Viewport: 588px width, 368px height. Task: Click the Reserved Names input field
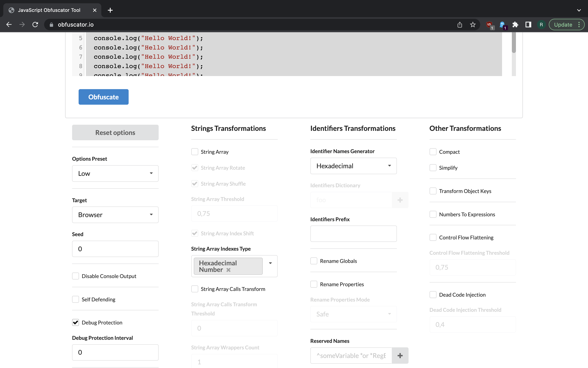[351, 356]
